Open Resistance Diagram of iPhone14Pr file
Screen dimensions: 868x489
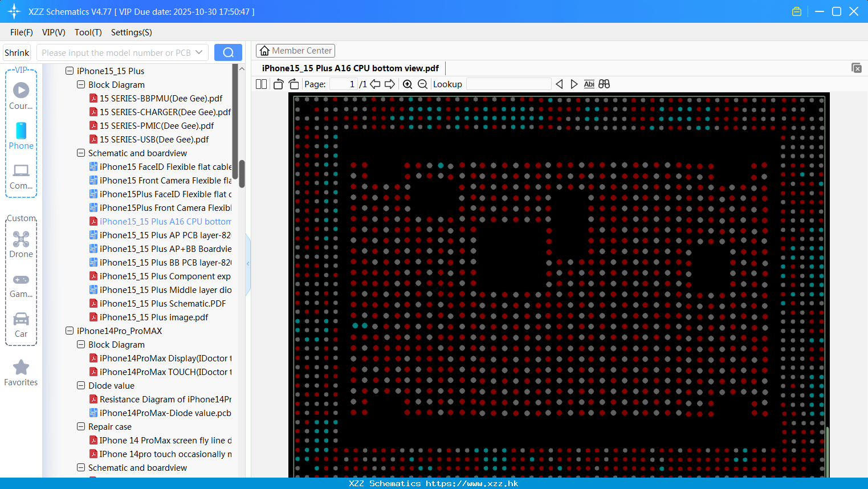click(160, 399)
